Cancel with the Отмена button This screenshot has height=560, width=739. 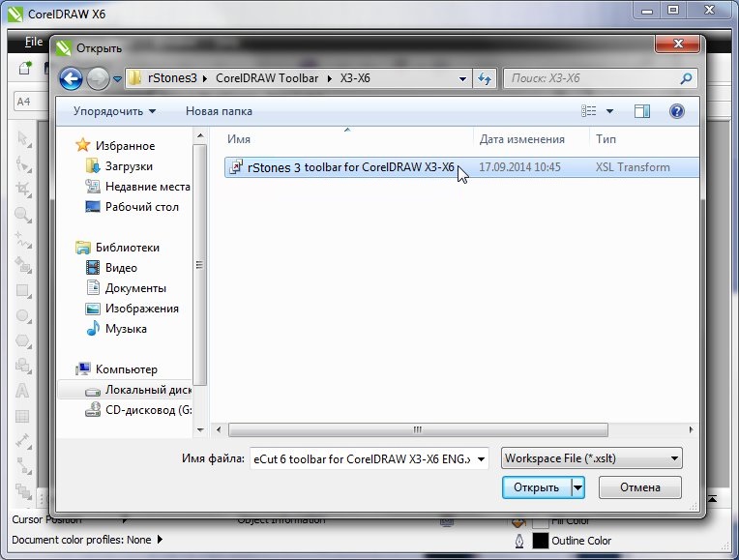pos(640,487)
